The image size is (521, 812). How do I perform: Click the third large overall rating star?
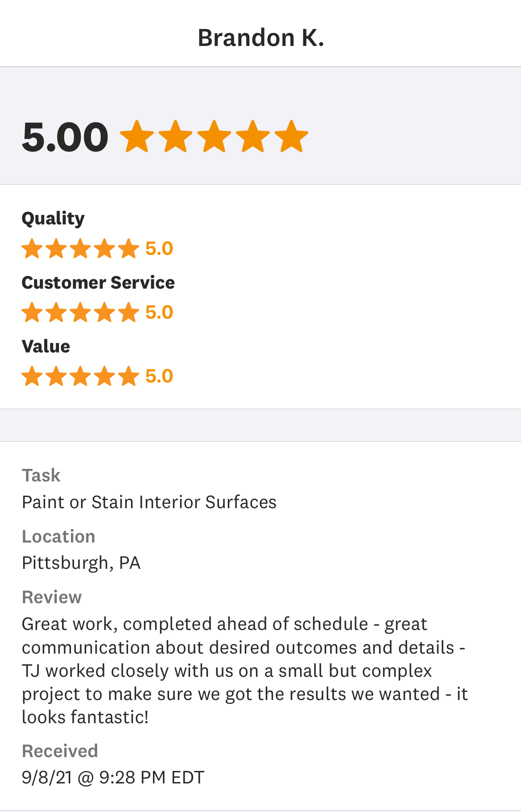coord(214,137)
